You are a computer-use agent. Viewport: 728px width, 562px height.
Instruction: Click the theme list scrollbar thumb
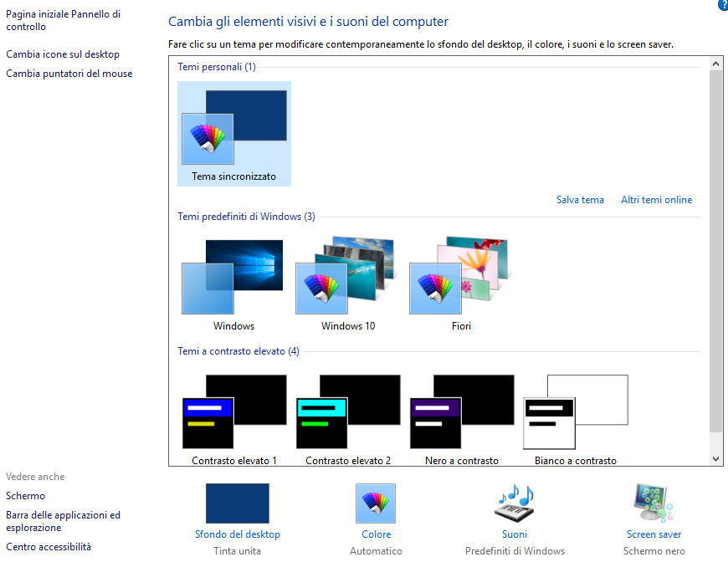(715, 251)
